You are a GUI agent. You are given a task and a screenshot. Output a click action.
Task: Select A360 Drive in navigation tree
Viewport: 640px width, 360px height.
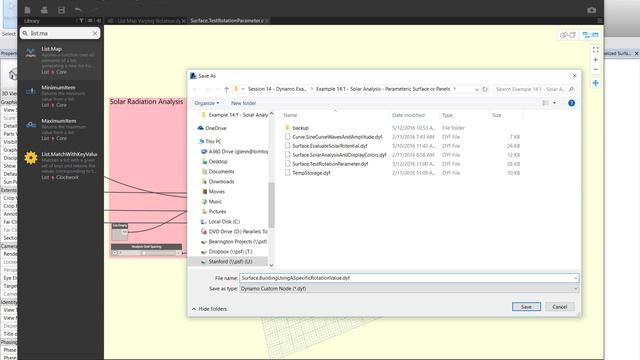click(238, 151)
